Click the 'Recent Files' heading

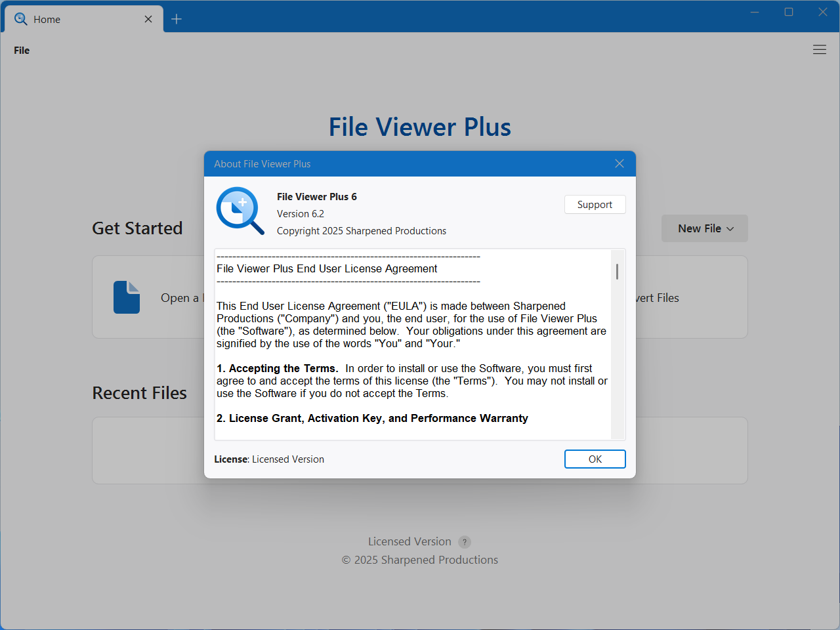tap(140, 393)
